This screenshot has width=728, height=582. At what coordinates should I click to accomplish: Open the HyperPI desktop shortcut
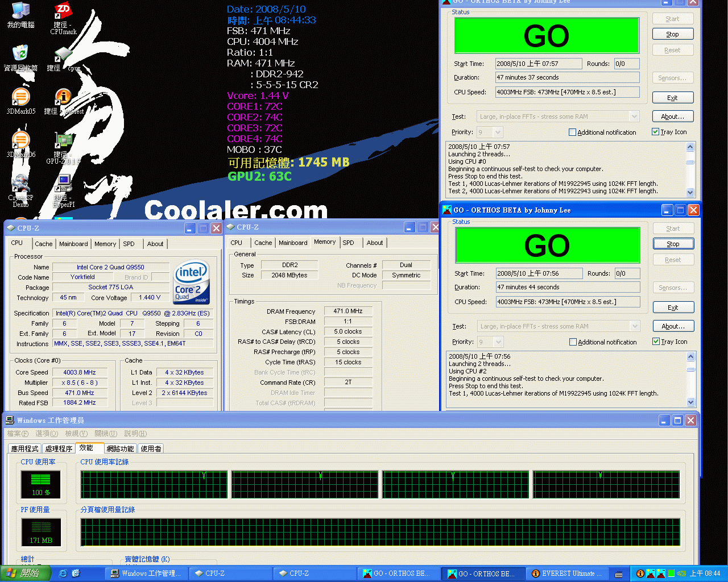63,191
